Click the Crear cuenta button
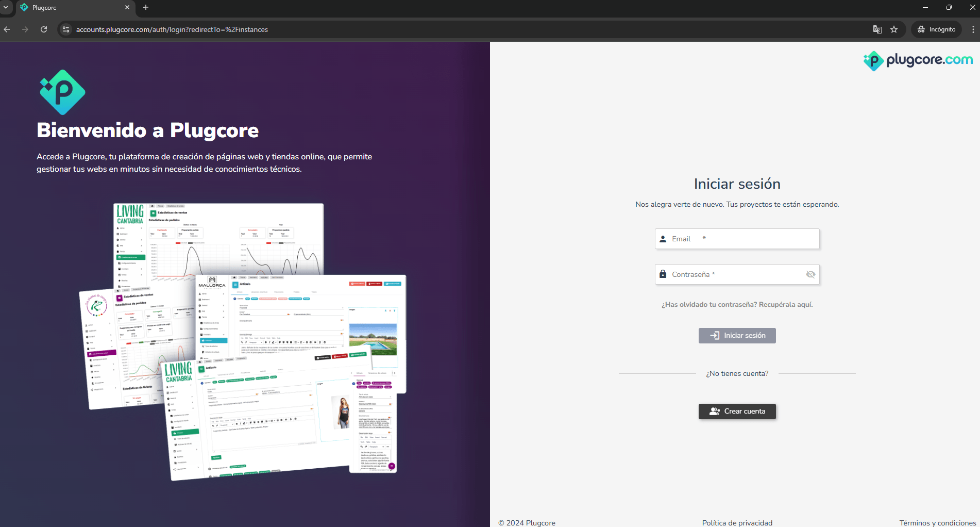This screenshot has width=980, height=527. coord(737,411)
